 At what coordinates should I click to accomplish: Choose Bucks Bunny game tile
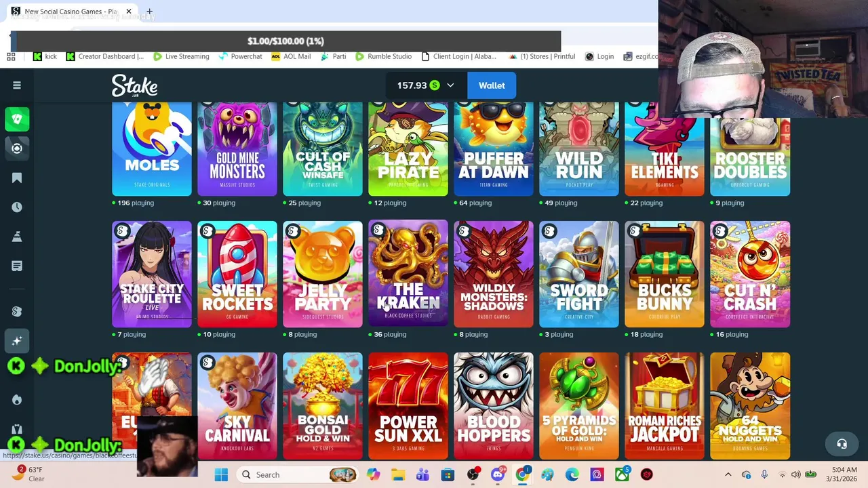tap(665, 274)
